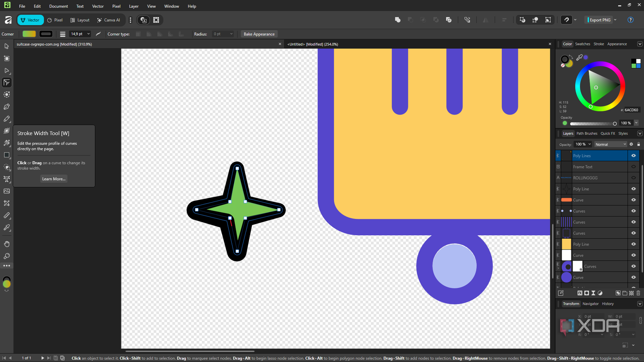Switch to the Pixel persona
Image resolution: width=644 pixels, height=362 pixels.
click(x=55, y=20)
